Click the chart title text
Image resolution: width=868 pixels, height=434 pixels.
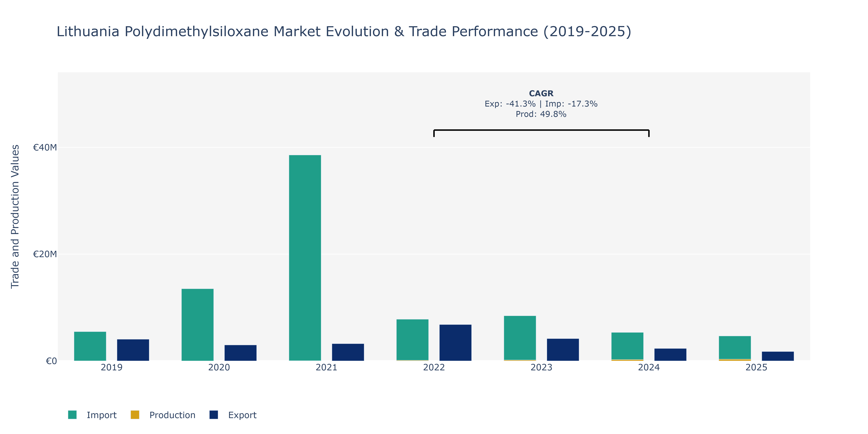coord(344,31)
